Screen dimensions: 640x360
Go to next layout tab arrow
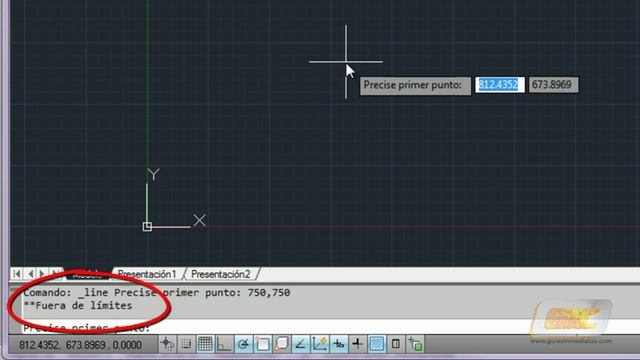[x=42, y=273]
